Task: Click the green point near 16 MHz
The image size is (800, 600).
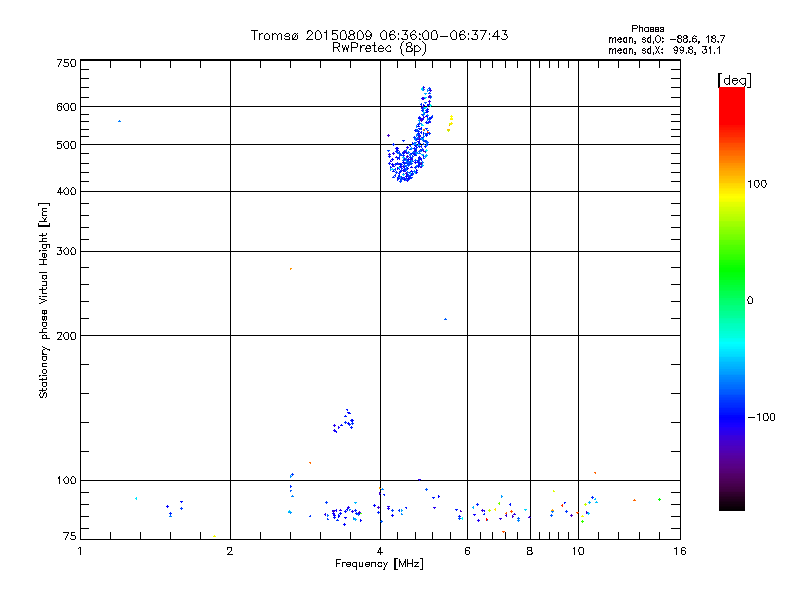Action: [659, 499]
